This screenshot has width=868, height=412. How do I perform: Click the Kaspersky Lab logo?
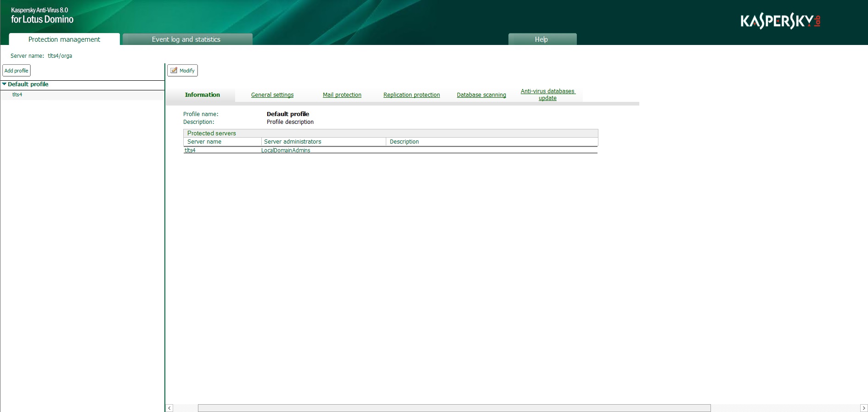point(780,21)
